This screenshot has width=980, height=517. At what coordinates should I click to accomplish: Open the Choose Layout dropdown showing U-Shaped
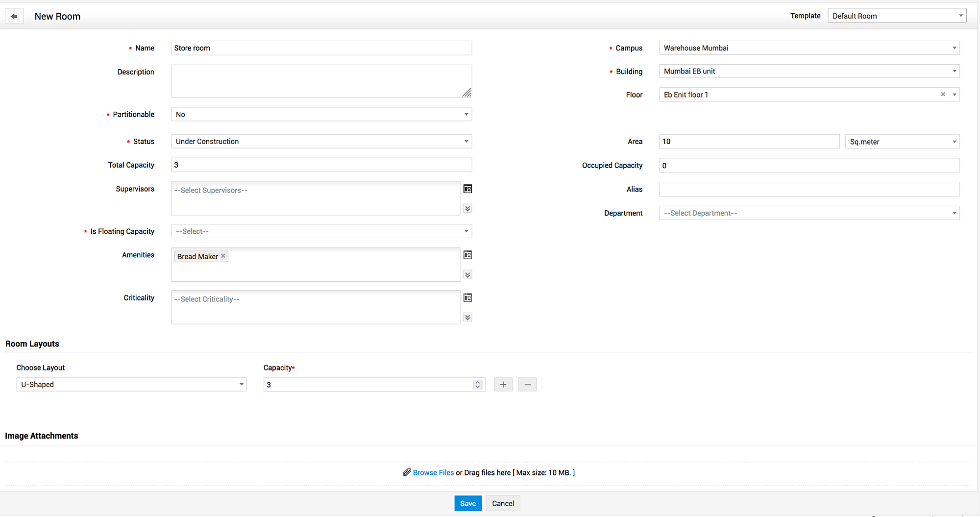(x=131, y=385)
